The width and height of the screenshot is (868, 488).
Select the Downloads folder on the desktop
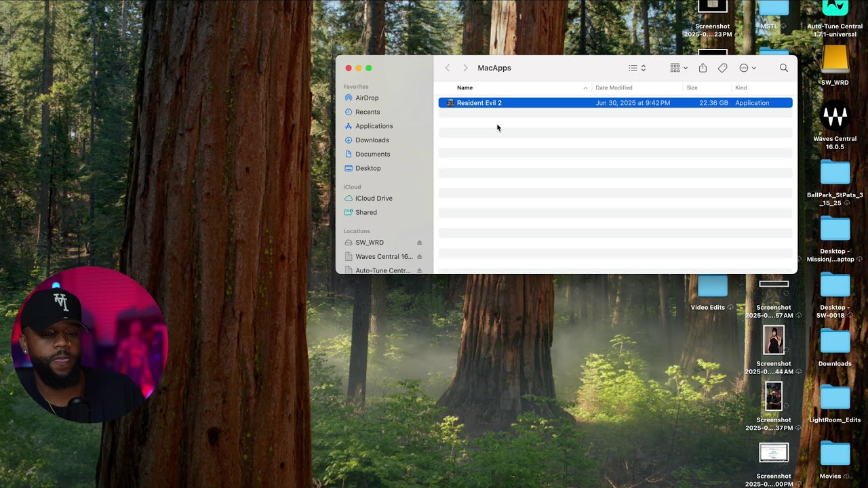tap(835, 341)
